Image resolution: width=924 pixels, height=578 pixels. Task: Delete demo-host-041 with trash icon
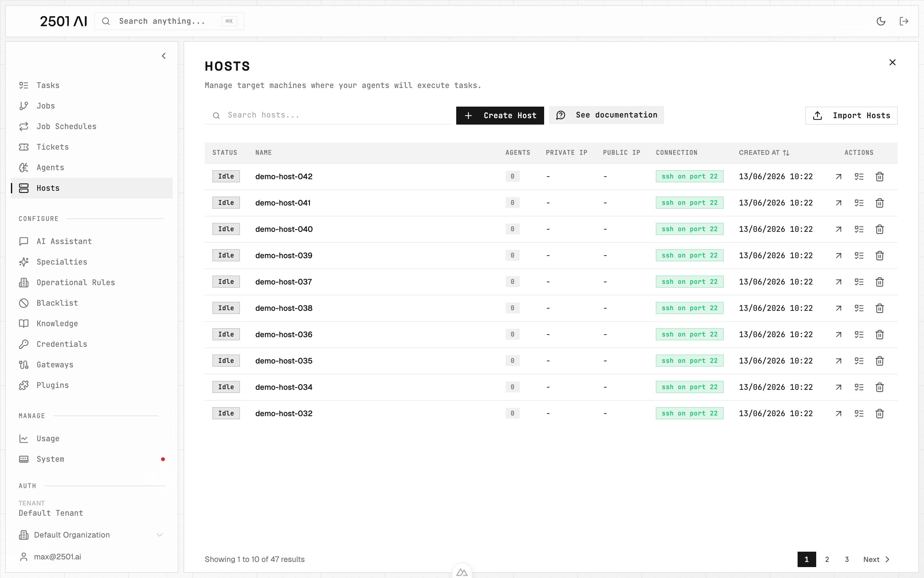coord(880,203)
